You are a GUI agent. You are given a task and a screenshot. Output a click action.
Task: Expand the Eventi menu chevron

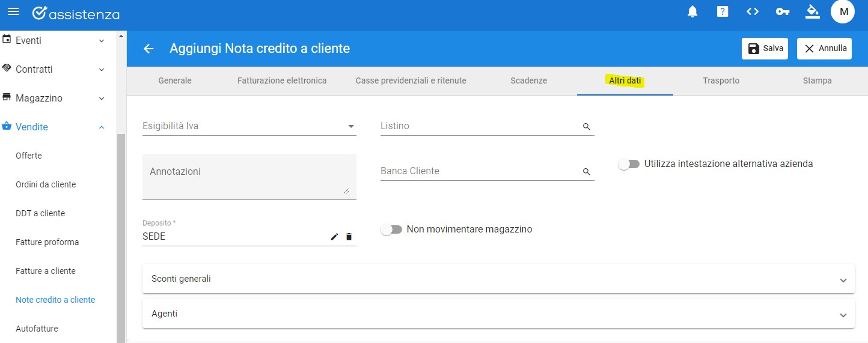[102, 41]
